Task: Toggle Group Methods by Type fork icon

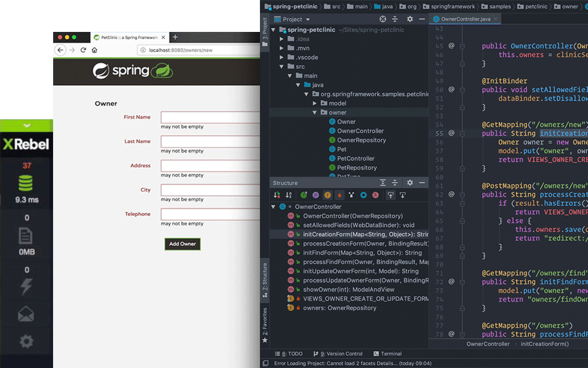Action: click(352, 195)
